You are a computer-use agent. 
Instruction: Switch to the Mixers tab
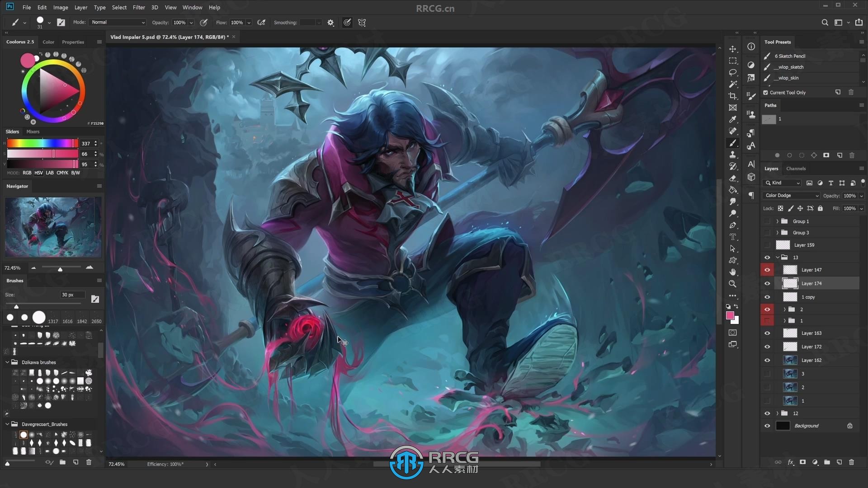(x=33, y=131)
